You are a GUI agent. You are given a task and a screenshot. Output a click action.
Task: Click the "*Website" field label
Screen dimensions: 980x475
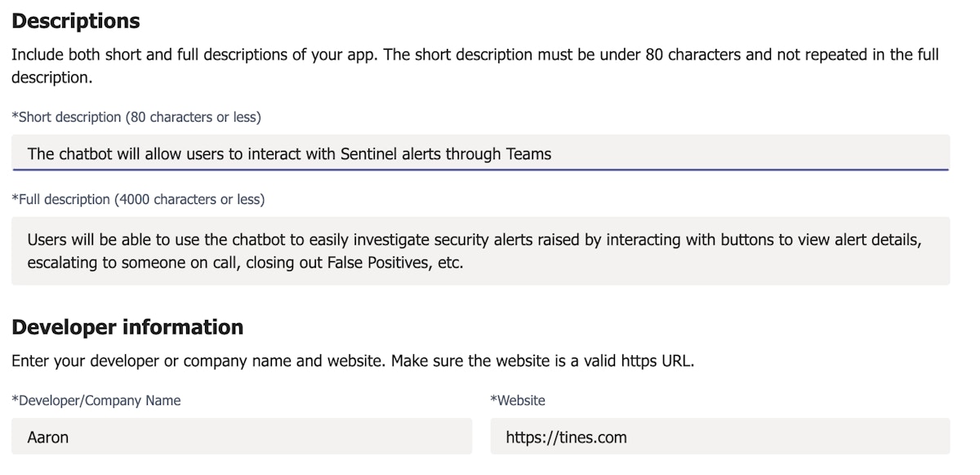(518, 401)
